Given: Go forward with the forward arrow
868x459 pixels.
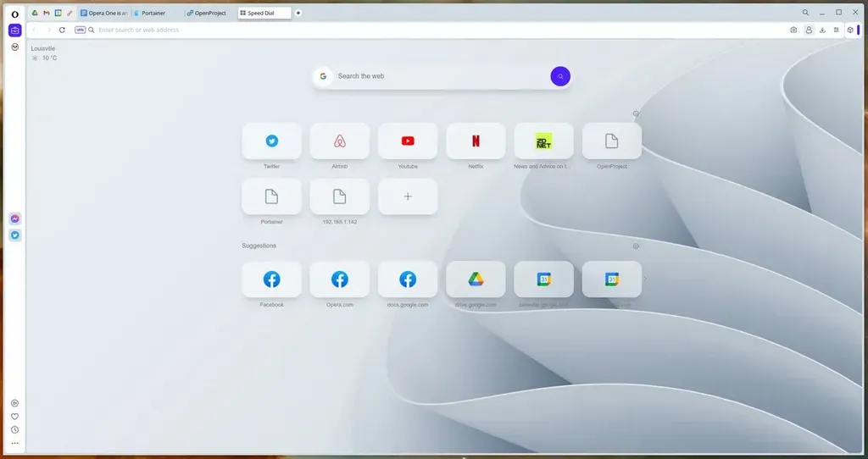Looking at the screenshot, I should coord(48,30).
